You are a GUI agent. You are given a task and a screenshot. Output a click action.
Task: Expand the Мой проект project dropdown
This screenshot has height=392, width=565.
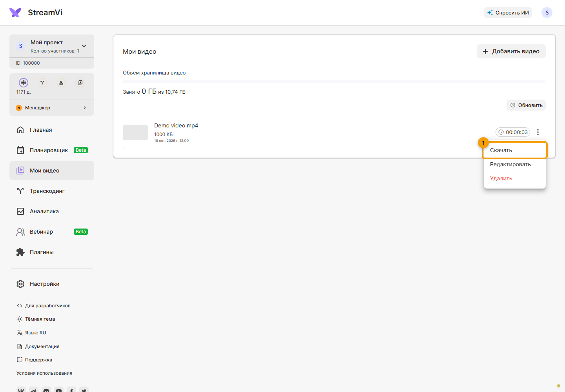(x=84, y=46)
